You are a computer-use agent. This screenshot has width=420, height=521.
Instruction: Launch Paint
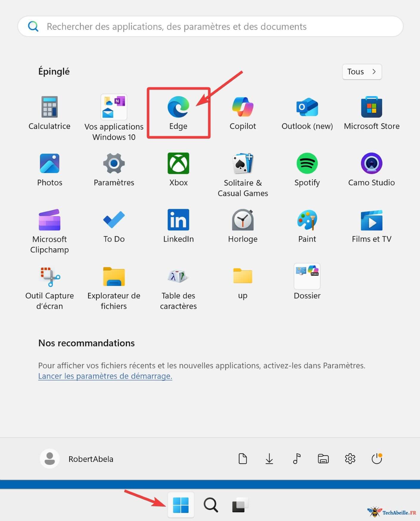pyautogui.click(x=307, y=226)
